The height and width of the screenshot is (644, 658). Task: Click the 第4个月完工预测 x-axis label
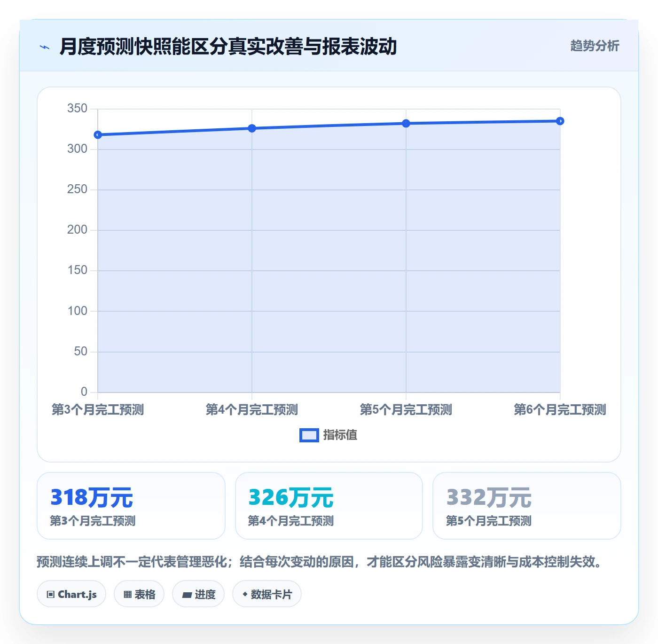tap(252, 410)
